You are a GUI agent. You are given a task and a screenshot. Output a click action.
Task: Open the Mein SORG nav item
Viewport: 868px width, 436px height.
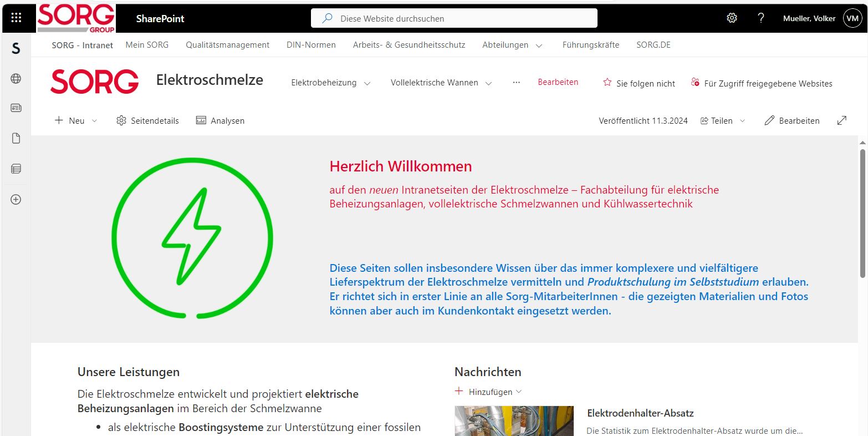pos(147,45)
